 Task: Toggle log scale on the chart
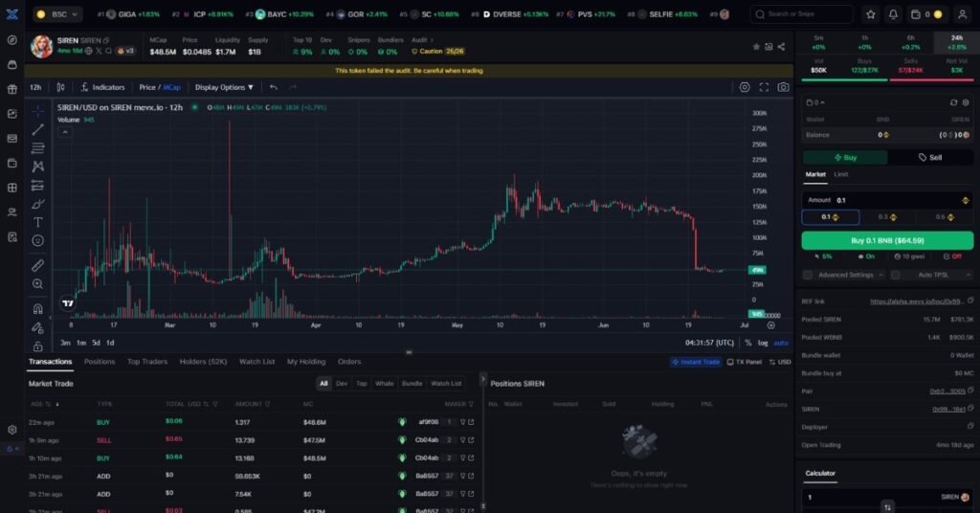763,343
